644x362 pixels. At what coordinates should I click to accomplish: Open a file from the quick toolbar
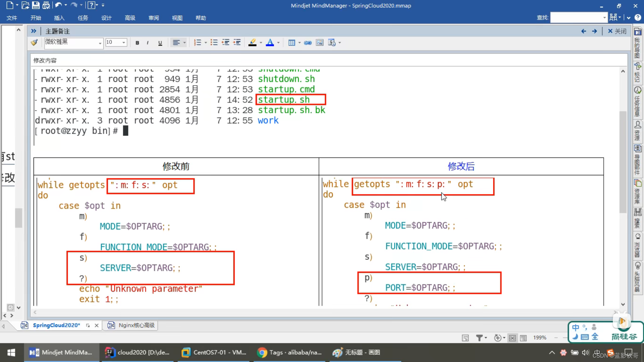tap(25, 5)
